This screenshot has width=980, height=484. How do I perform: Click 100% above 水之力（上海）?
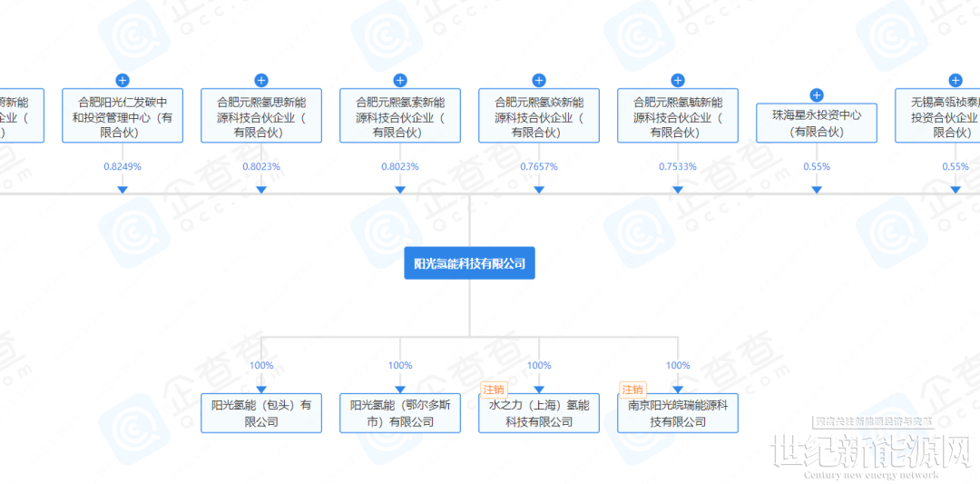(x=539, y=366)
